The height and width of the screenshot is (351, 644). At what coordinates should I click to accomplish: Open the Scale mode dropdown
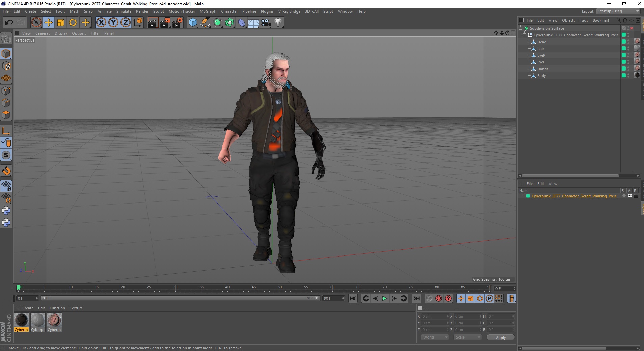point(467,337)
